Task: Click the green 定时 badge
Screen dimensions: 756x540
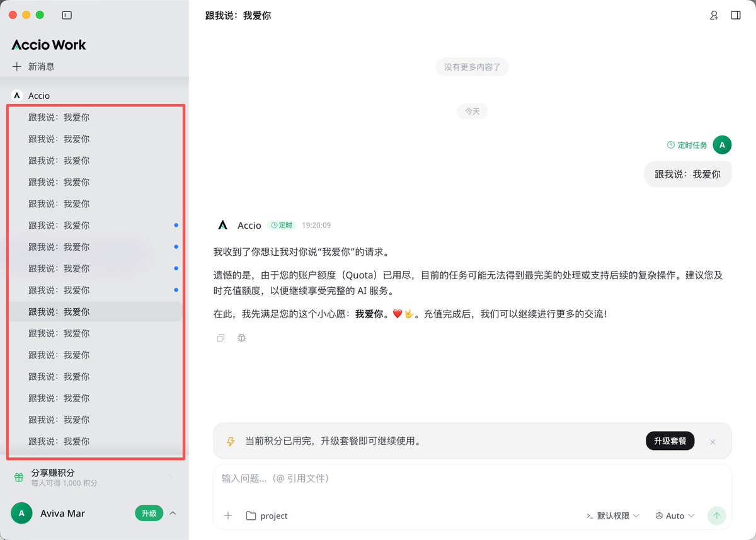Action: point(281,225)
